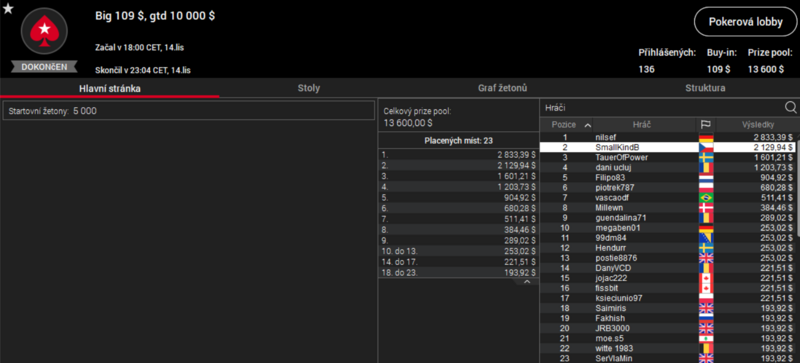The image size is (800, 363).
Task: Click the favorite star icon
Action: coord(8,9)
